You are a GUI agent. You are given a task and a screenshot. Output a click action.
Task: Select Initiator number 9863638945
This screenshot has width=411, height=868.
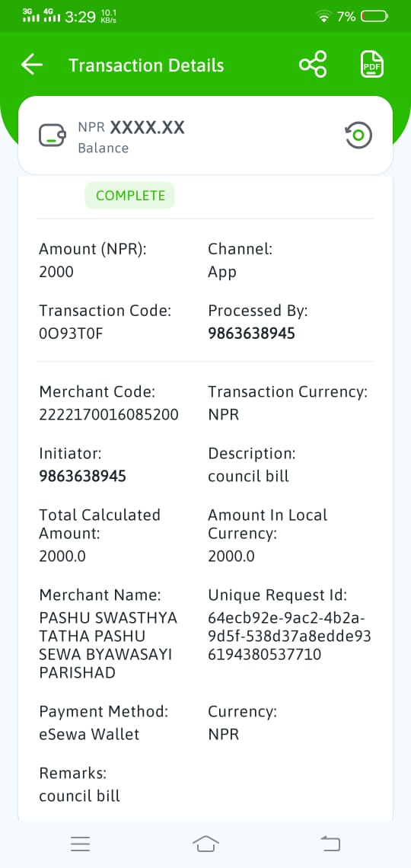coord(82,476)
